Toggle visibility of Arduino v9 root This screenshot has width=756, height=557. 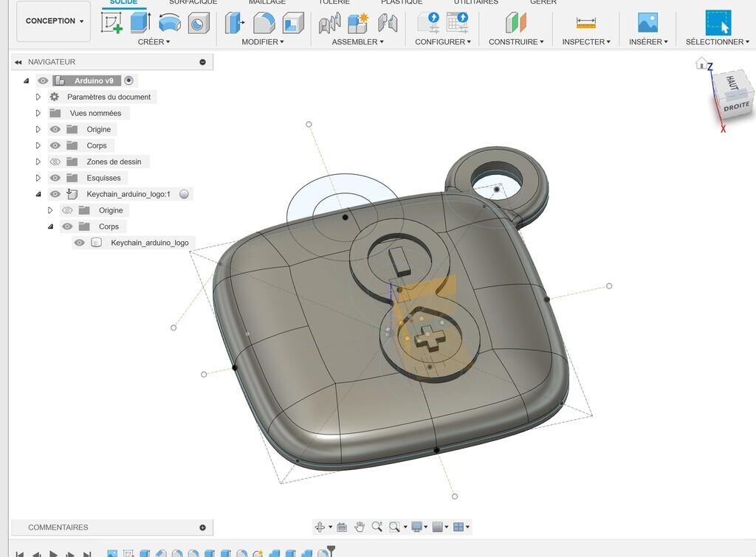coord(43,80)
